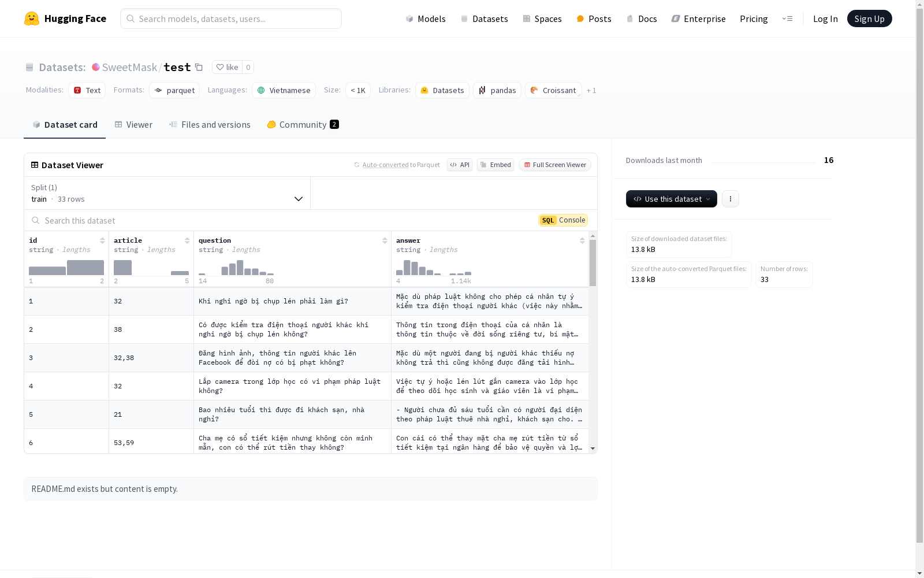This screenshot has height=578, width=924.
Task: Switch to the Viewer tab
Action: click(x=133, y=125)
